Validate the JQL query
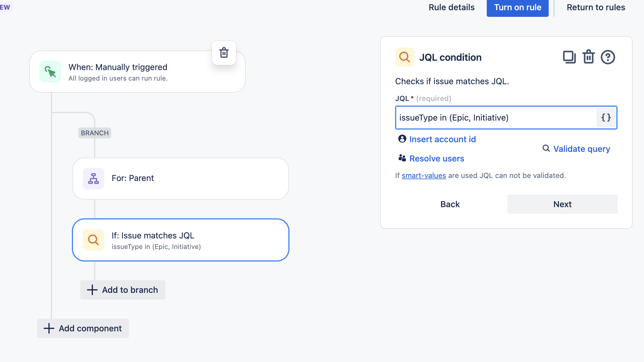This screenshot has width=644, height=362. [581, 149]
